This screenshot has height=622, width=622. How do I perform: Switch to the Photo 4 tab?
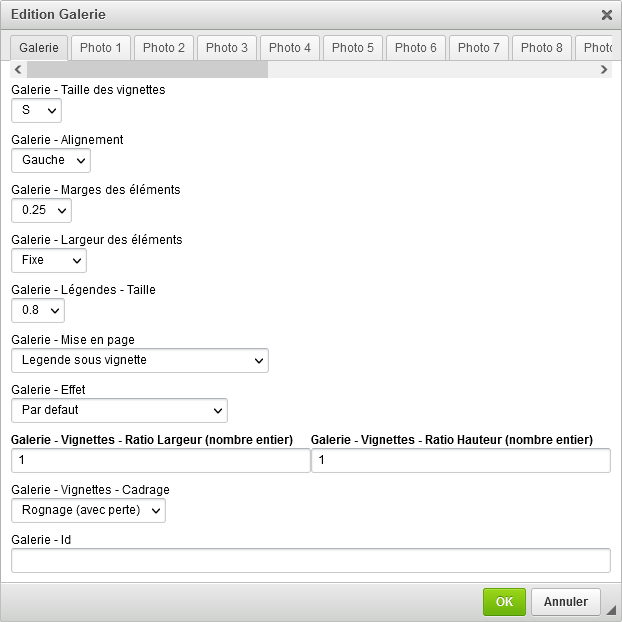coord(290,48)
